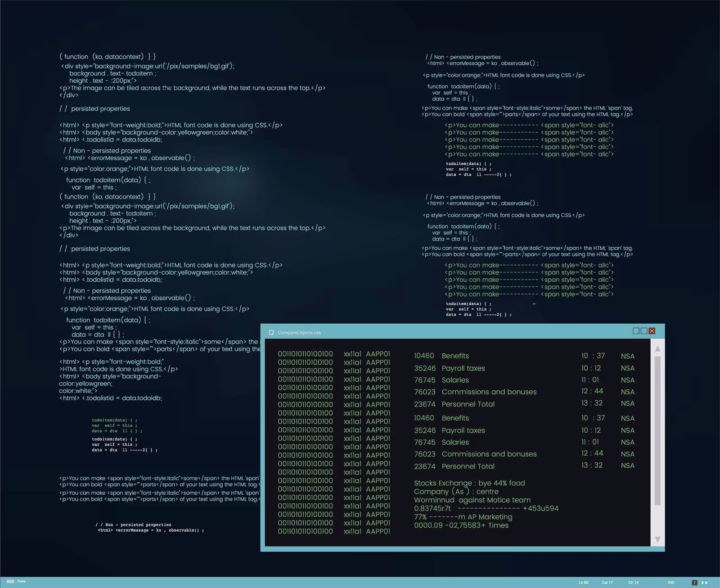Click the Salaries row showing 76745
Viewport: 720px width, 588px height.
[455, 380]
